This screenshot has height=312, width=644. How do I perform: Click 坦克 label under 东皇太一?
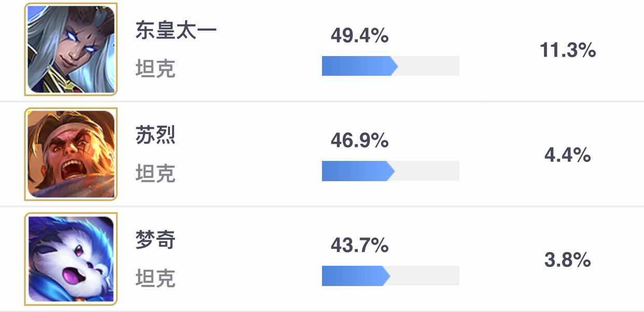156,69
